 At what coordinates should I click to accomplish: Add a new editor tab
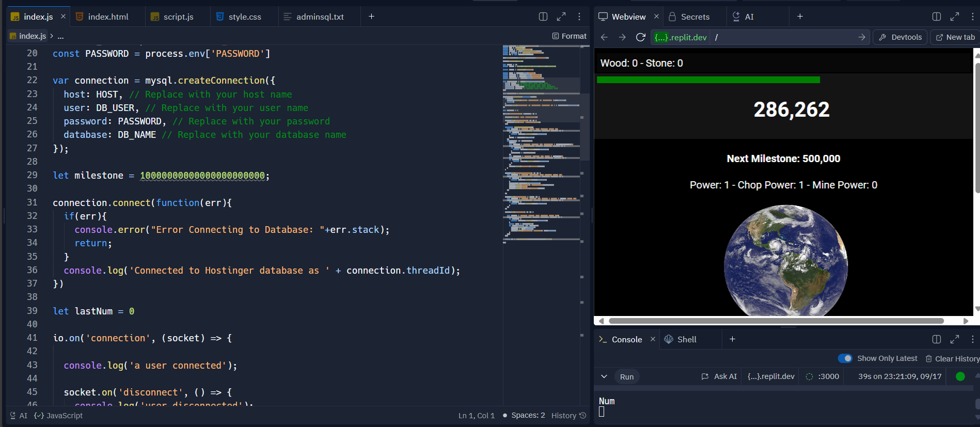click(371, 17)
